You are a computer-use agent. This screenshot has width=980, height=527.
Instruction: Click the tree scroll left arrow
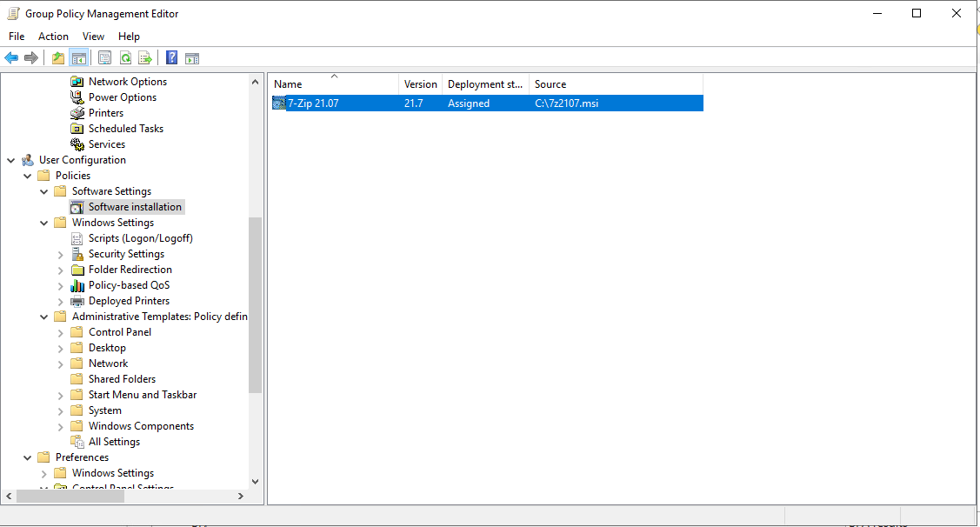(9, 496)
